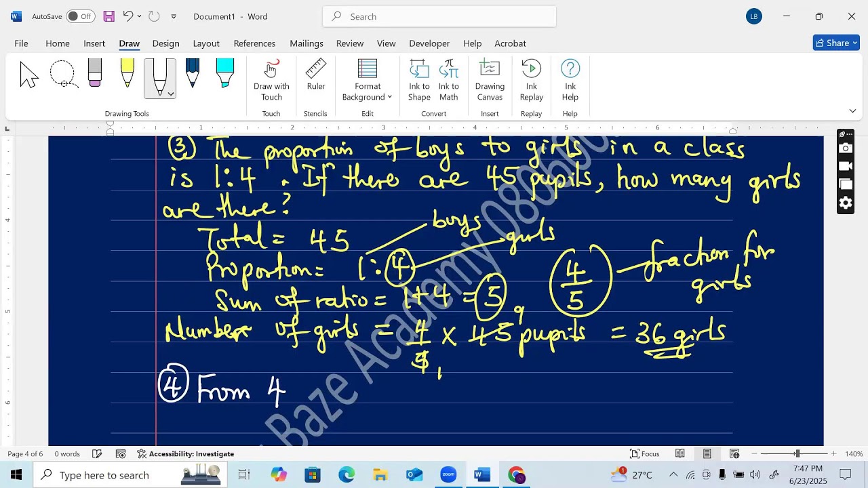Click zoom out minus button
The height and width of the screenshot is (488, 868).
click(x=754, y=453)
